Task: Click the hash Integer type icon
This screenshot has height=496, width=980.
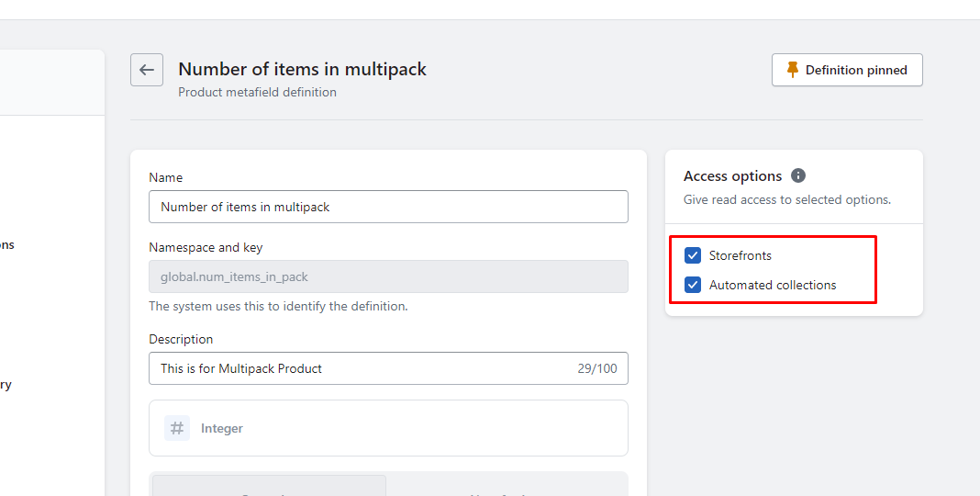Action: (x=177, y=428)
